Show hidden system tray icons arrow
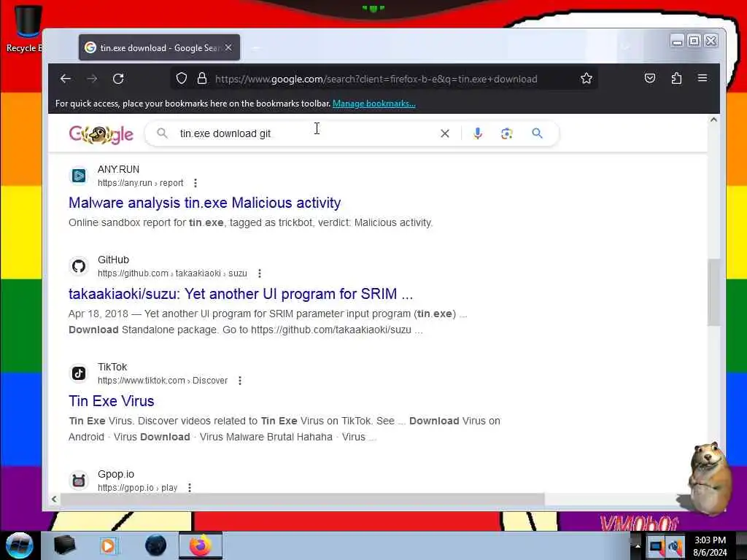747x560 pixels. [638, 545]
